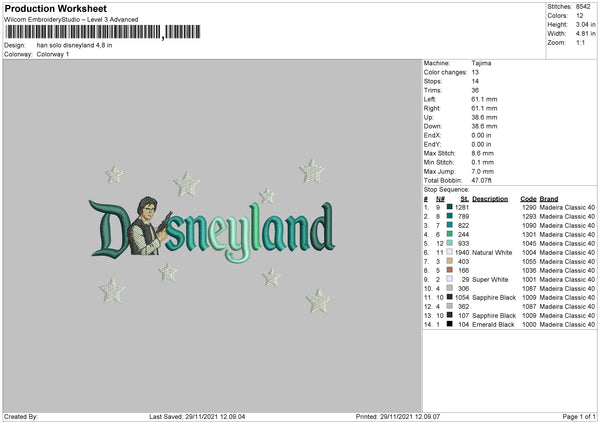Select the Han Solo figure in the design
600x424 pixels.
coord(149,226)
